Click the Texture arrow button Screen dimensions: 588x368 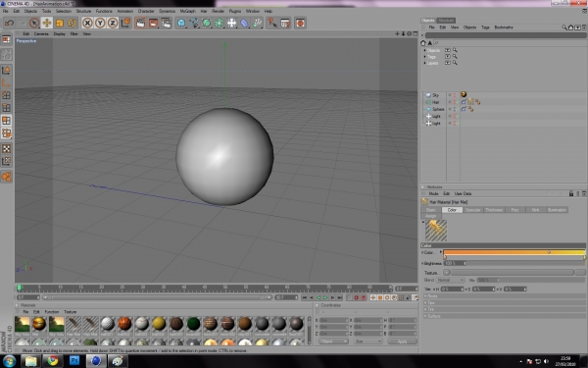(446, 272)
